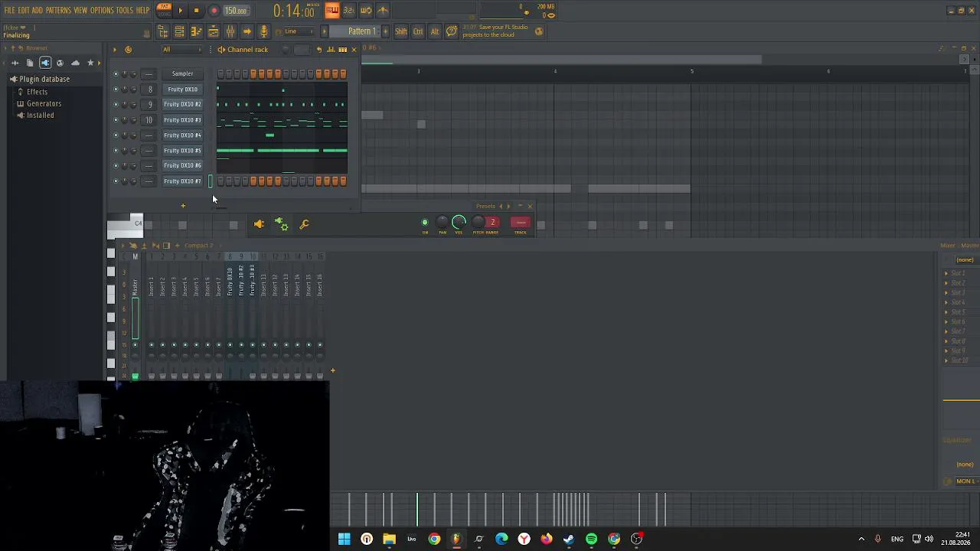Click the graph editor bars icon
Image resolution: width=980 pixels, height=551 pixels.
pos(331,50)
